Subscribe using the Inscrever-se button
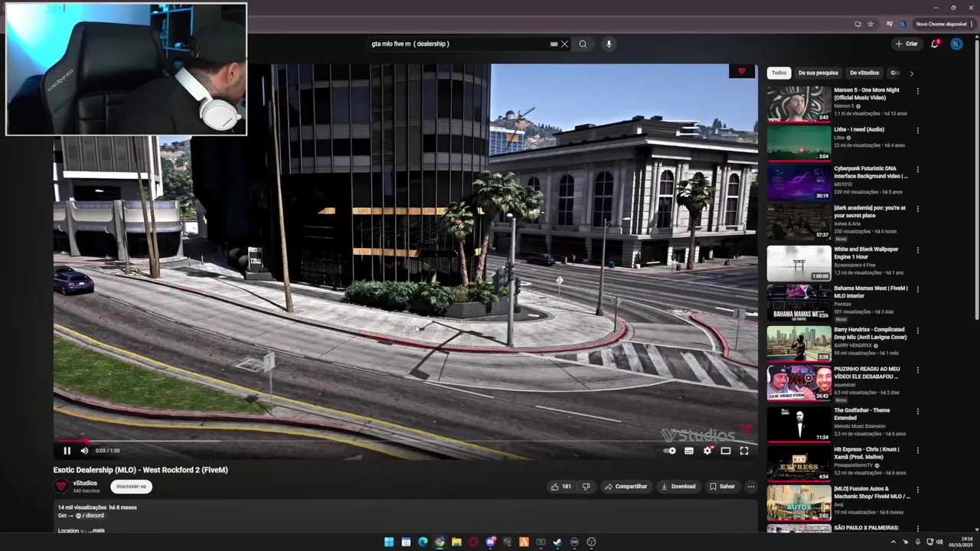980x551 pixels. (x=131, y=487)
